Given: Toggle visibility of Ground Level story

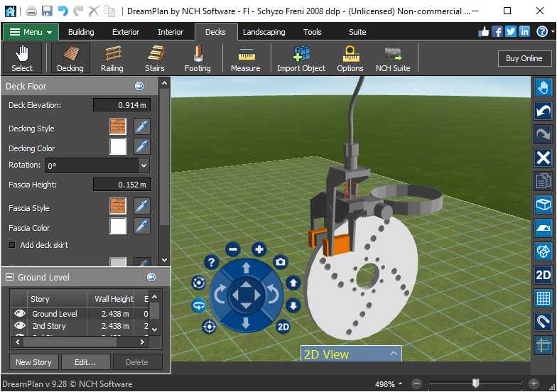Looking at the screenshot, I should (x=20, y=313).
